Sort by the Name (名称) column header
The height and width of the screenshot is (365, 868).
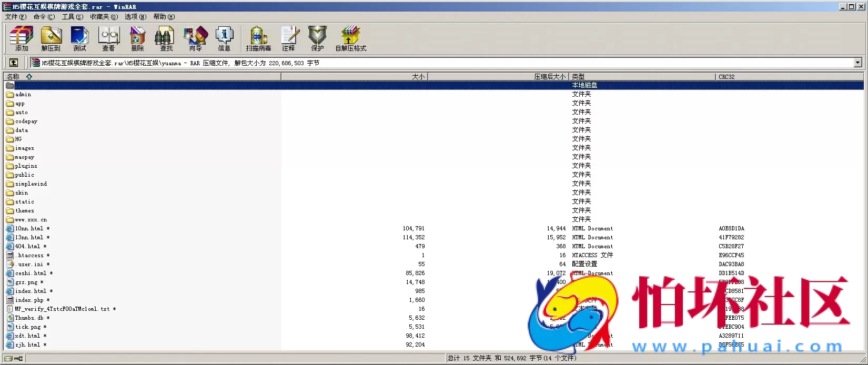tap(13, 77)
